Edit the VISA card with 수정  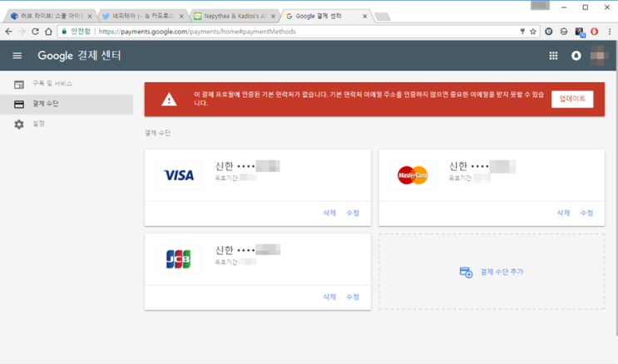coord(353,213)
